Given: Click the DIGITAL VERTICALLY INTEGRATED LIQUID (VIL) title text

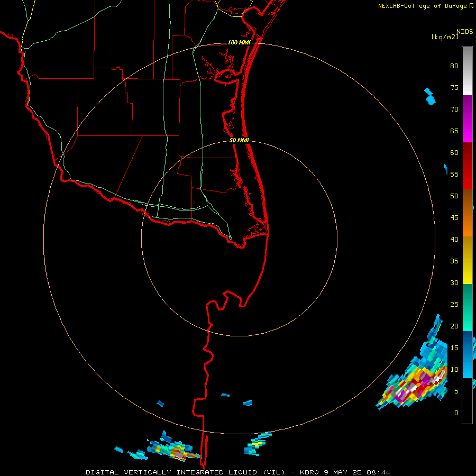Looking at the screenshot, I should 186,472.
